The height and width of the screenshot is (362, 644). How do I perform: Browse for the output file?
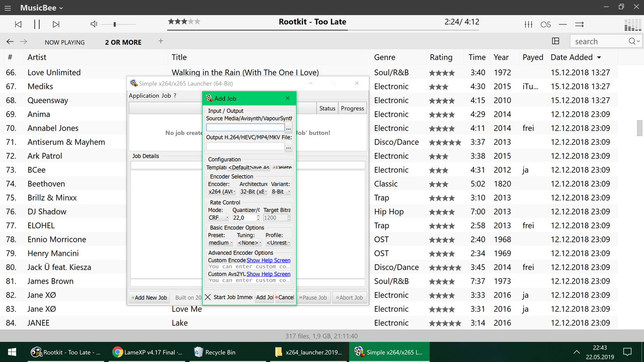tap(288, 147)
